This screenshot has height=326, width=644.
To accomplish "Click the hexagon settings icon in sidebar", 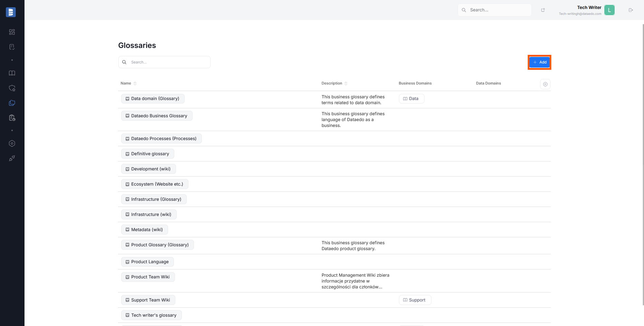I will pos(12,144).
